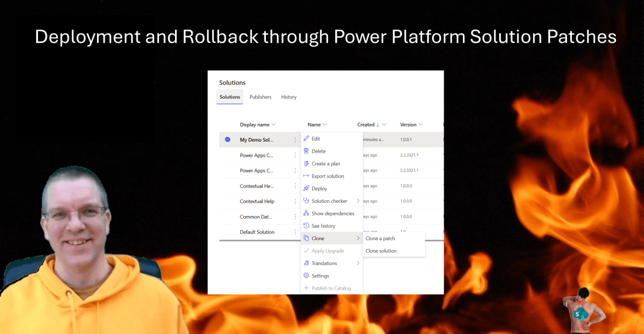
Task: Click the stethoscope icon for Solution checker
Action: point(306,201)
